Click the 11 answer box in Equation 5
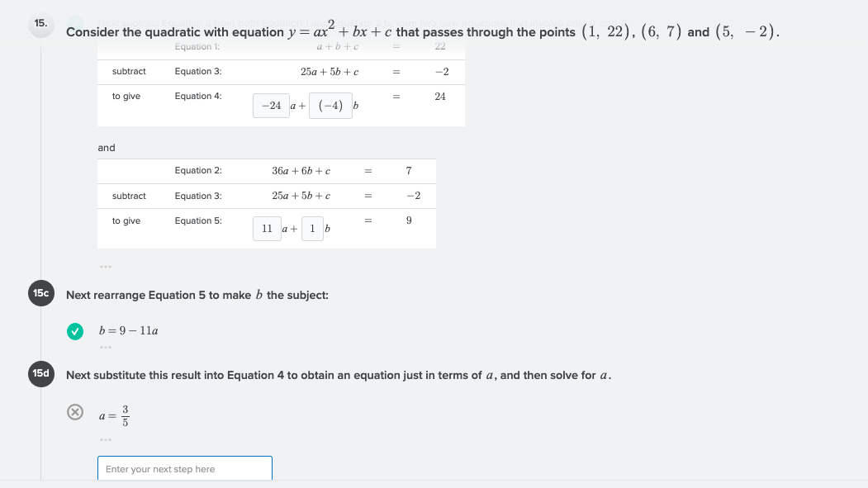The width and height of the screenshot is (868, 488). [x=267, y=229]
